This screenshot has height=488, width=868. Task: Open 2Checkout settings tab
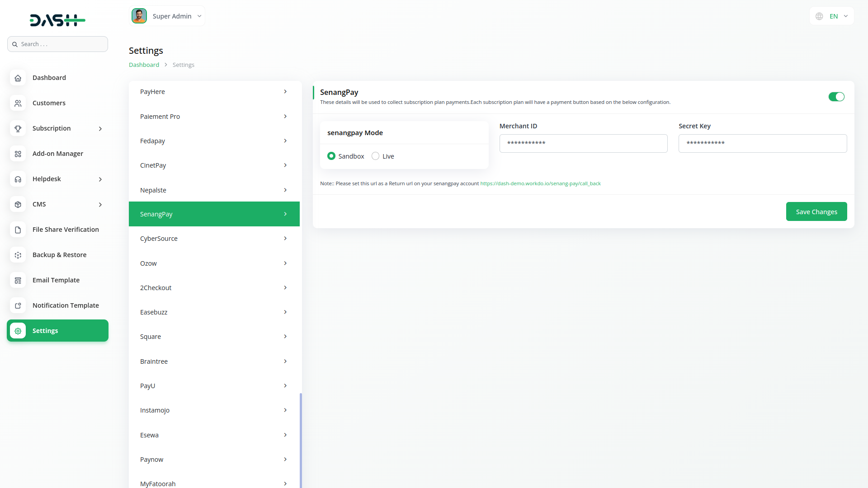[x=214, y=288]
